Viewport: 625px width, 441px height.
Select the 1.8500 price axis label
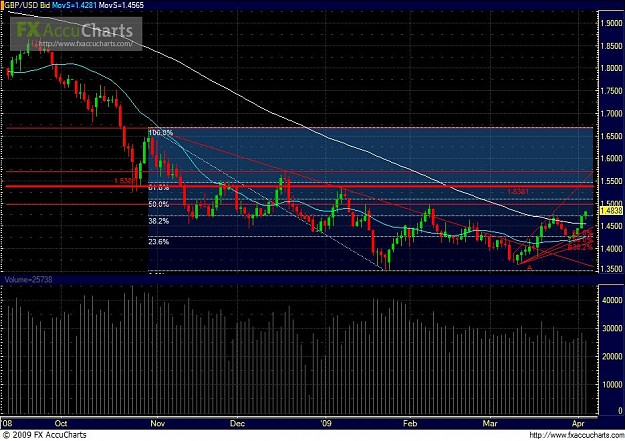(611, 46)
